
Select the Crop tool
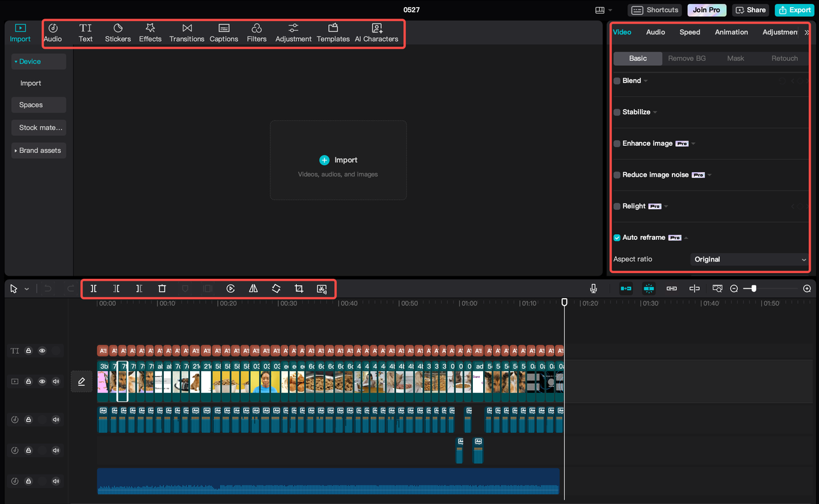click(x=299, y=288)
